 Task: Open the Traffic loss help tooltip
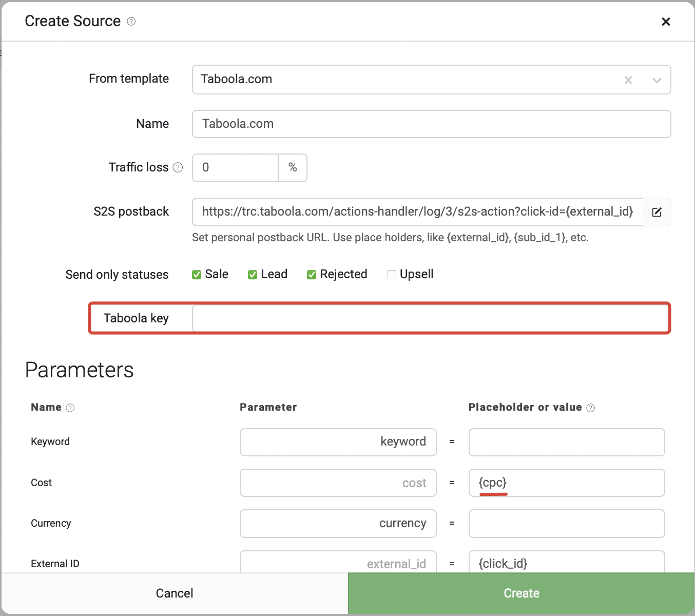click(x=178, y=167)
